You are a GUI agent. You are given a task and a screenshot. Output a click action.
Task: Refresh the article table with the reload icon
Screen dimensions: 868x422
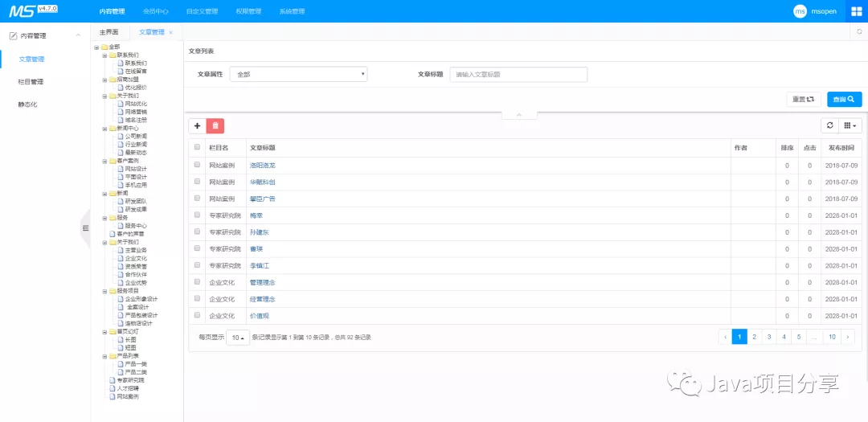(829, 125)
